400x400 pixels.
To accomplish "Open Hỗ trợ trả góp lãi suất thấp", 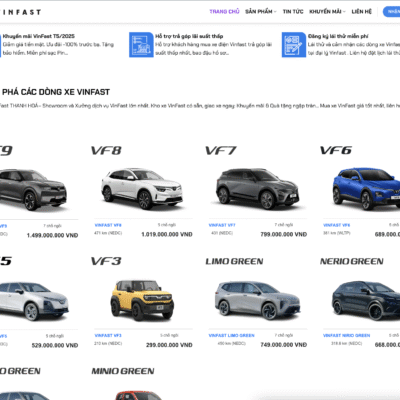I will [x=189, y=36].
